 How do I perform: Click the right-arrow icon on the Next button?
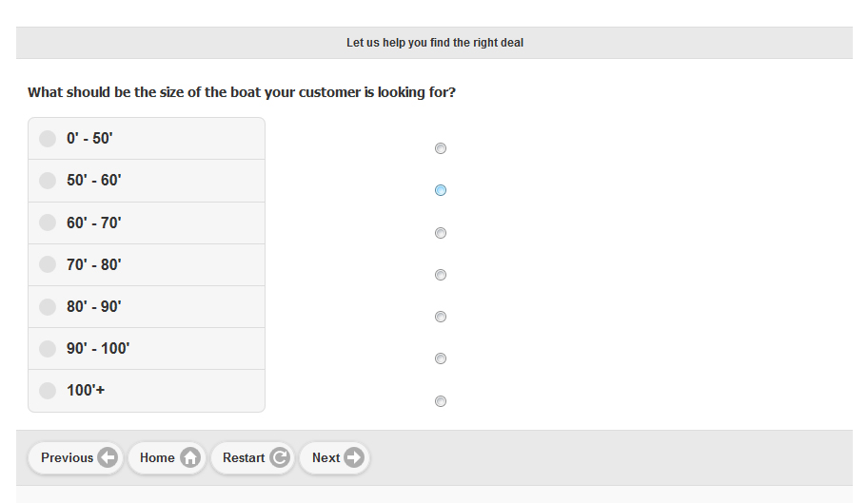click(x=354, y=457)
